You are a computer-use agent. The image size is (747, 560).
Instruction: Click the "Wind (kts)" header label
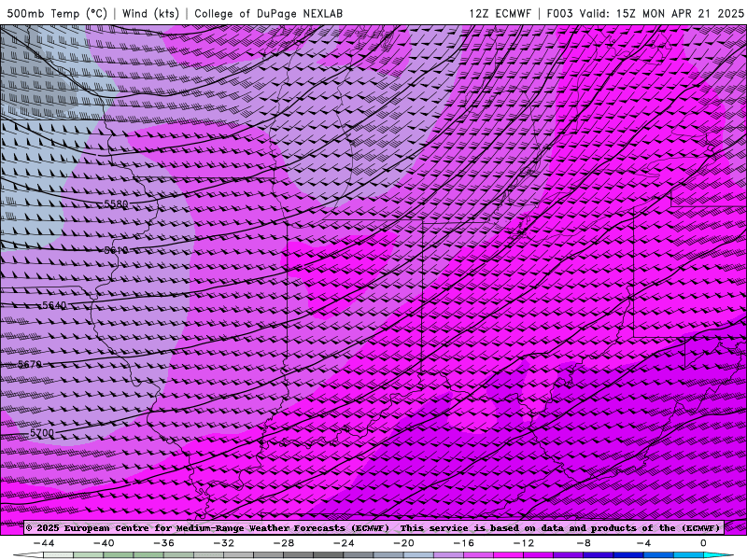(150, 13)
